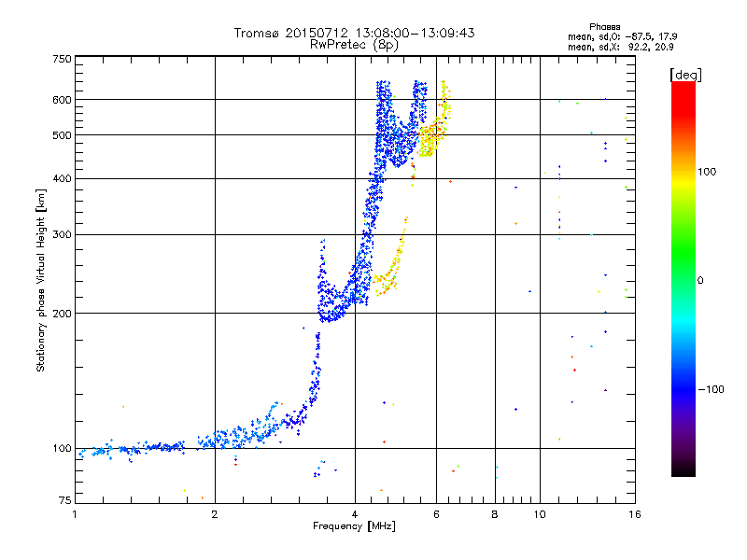The width and height of the screenshot is (747, 560).
Task: Click the y-axis tick '400'
Action: pos(63,178)
